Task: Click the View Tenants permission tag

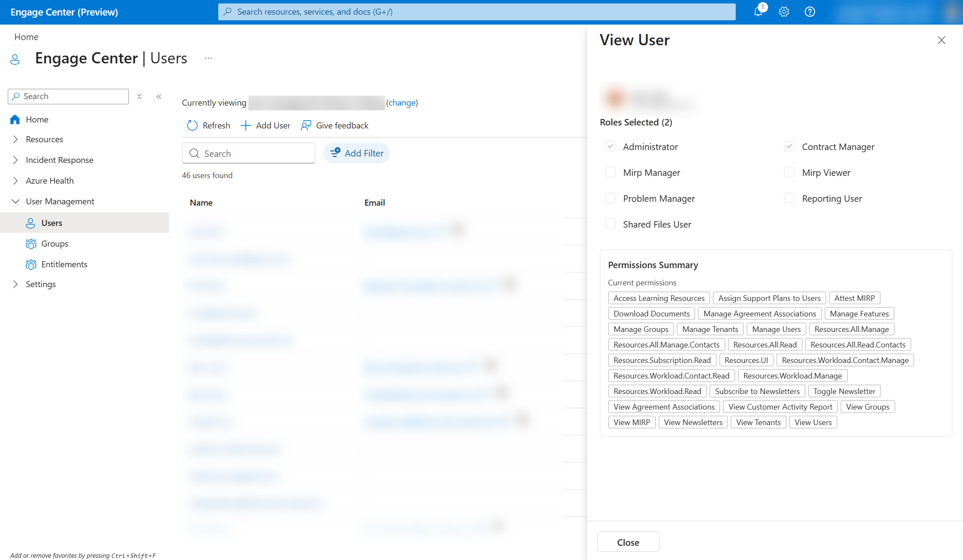Action: coord(758,422)
